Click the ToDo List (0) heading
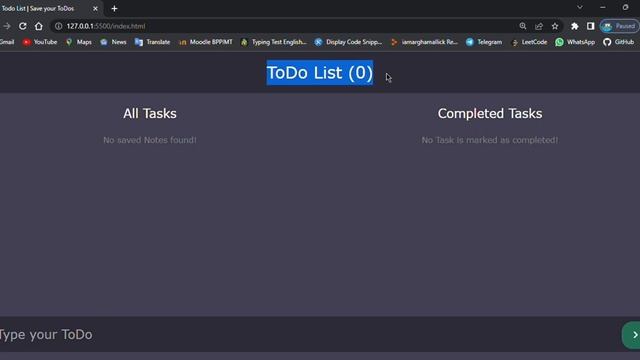This screenshot has width=640, height=360. click(x=320, y=73)
